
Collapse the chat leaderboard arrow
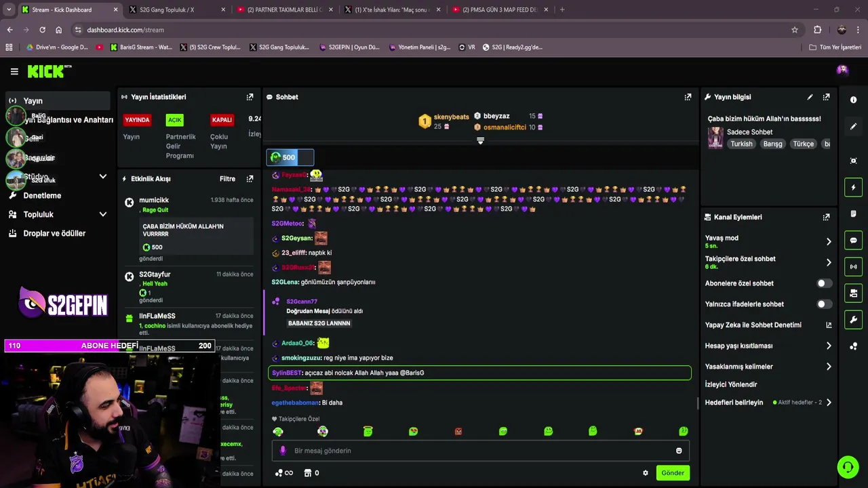click(480, 141)
